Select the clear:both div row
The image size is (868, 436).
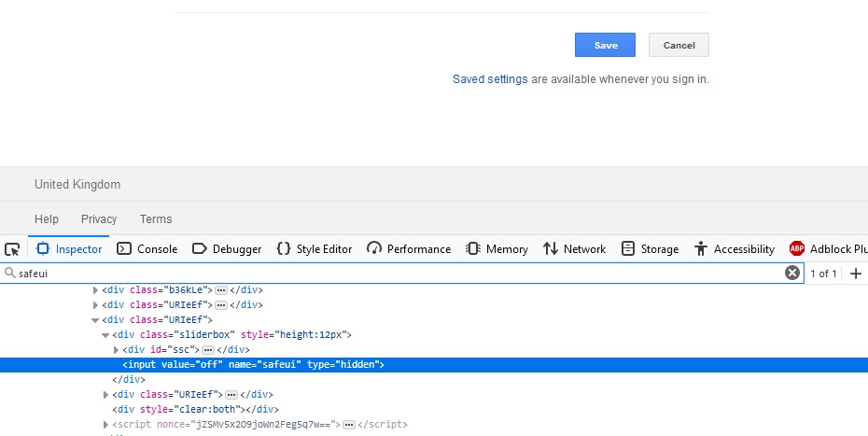(x=195, y=410)
